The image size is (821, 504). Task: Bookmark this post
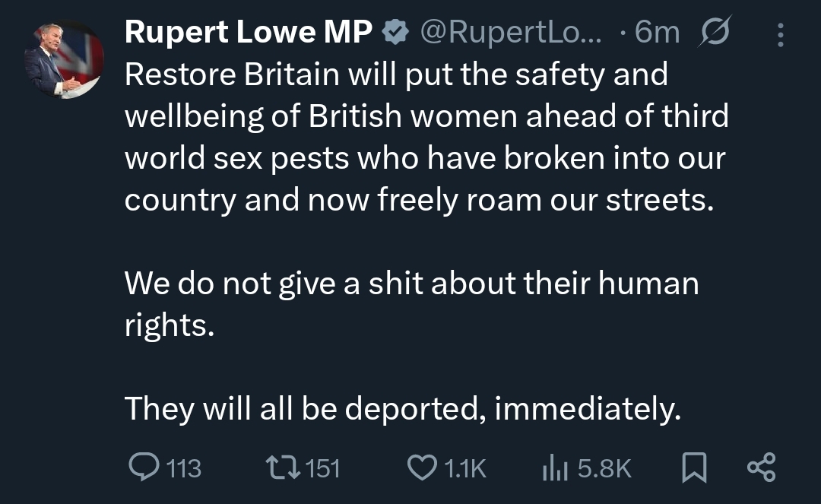[693, 468]
